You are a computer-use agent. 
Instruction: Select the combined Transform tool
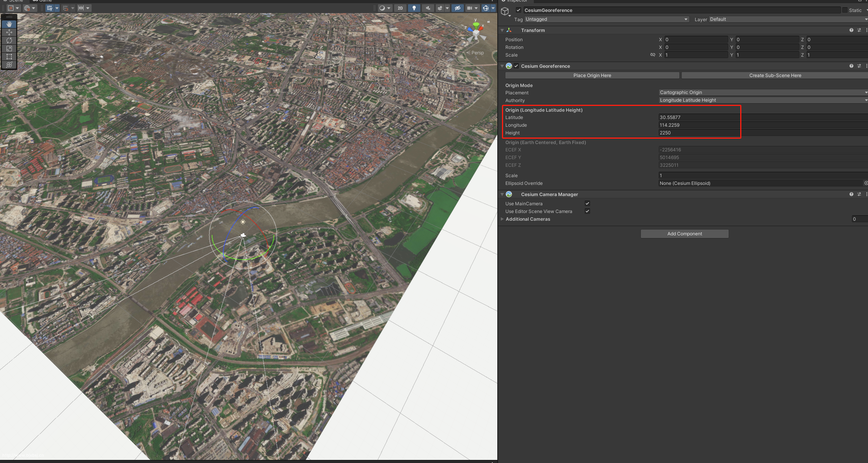(9, 65)
